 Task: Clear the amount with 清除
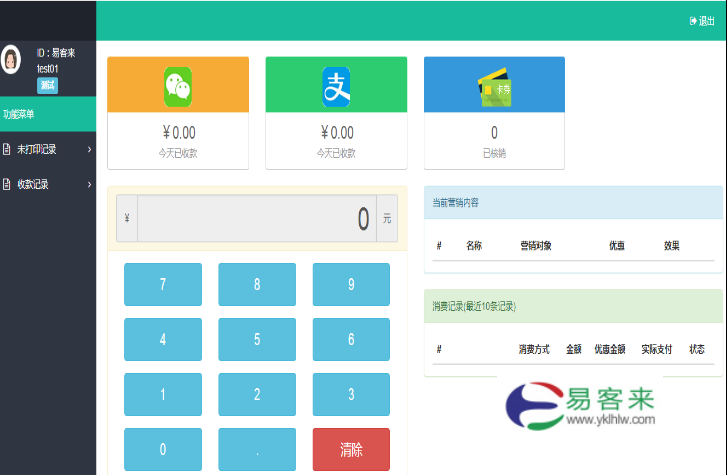(351, 449)
